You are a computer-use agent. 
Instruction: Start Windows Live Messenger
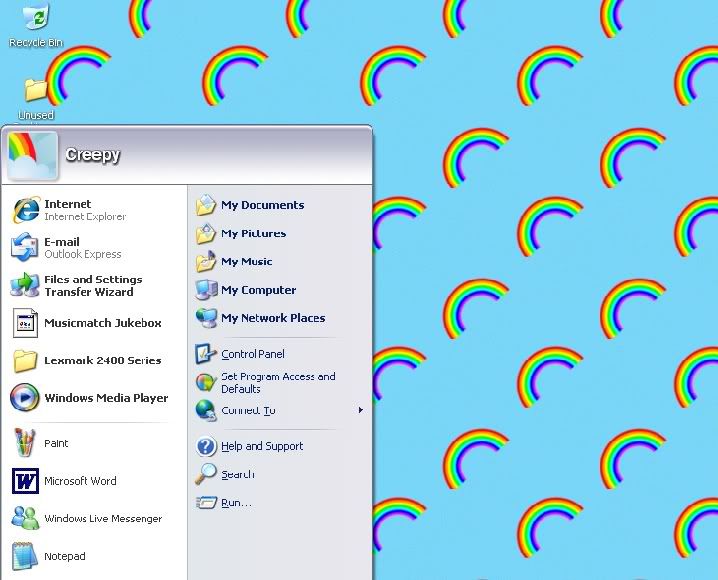(25, 519)
